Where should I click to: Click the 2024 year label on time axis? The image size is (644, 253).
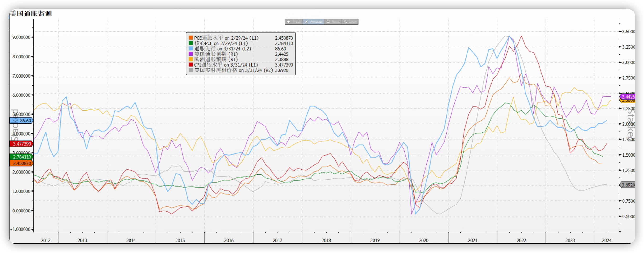click(x=607, y=240)
